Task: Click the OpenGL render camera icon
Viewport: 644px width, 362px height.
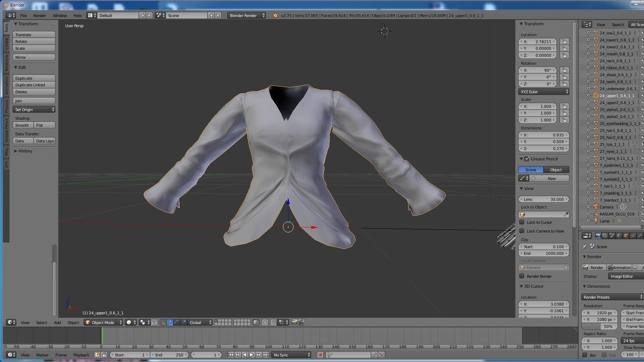Action: (294, 322)
